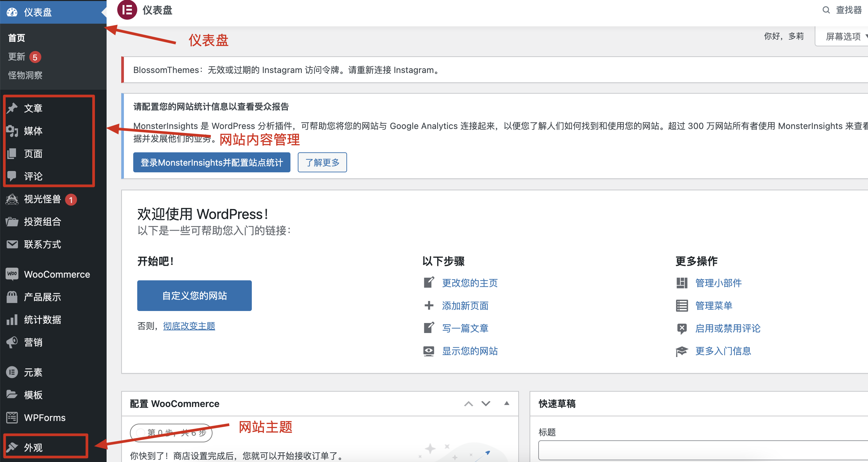Click the 了解更多 button

(322, 163)
